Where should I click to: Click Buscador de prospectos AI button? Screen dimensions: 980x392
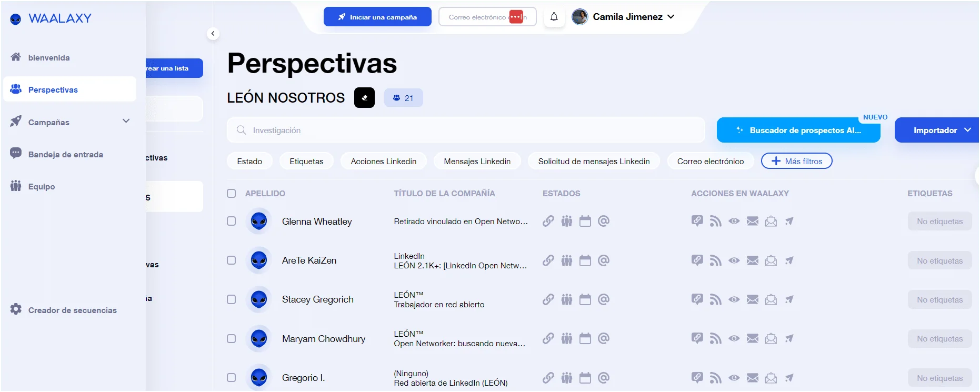pyautogui.click(x=798, y=130)
